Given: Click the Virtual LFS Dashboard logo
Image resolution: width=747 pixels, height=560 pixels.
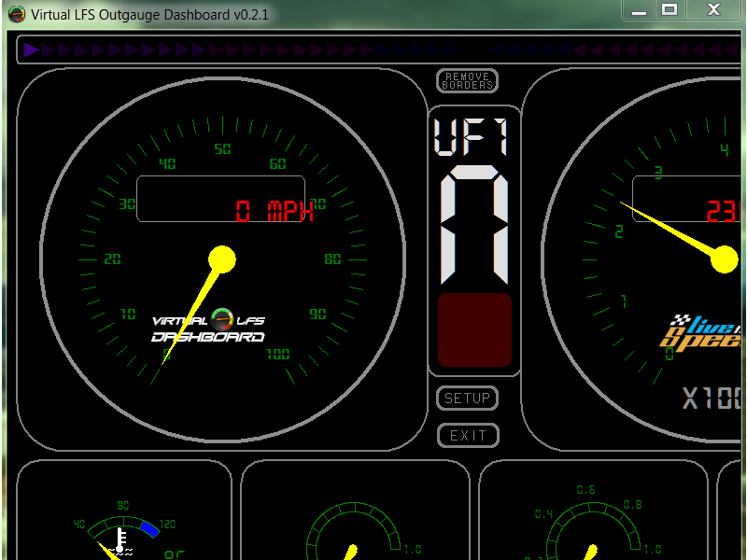Looking at the screenshot, I should click(207, 325).
